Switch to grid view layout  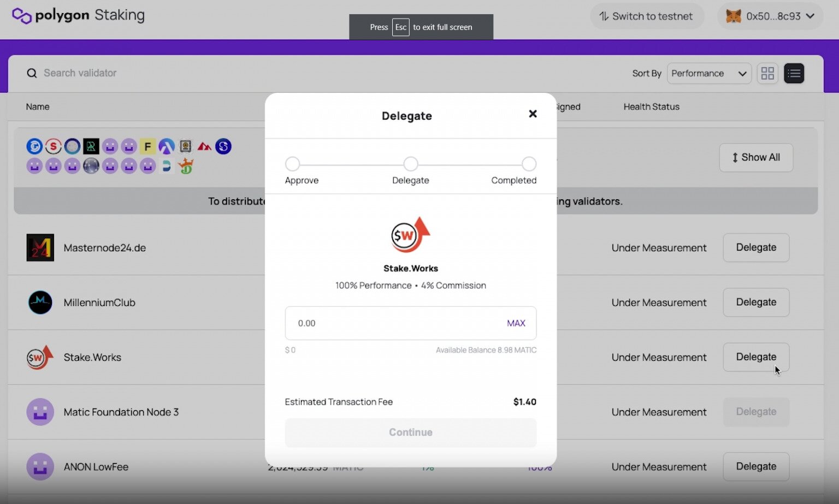(767, 73)
